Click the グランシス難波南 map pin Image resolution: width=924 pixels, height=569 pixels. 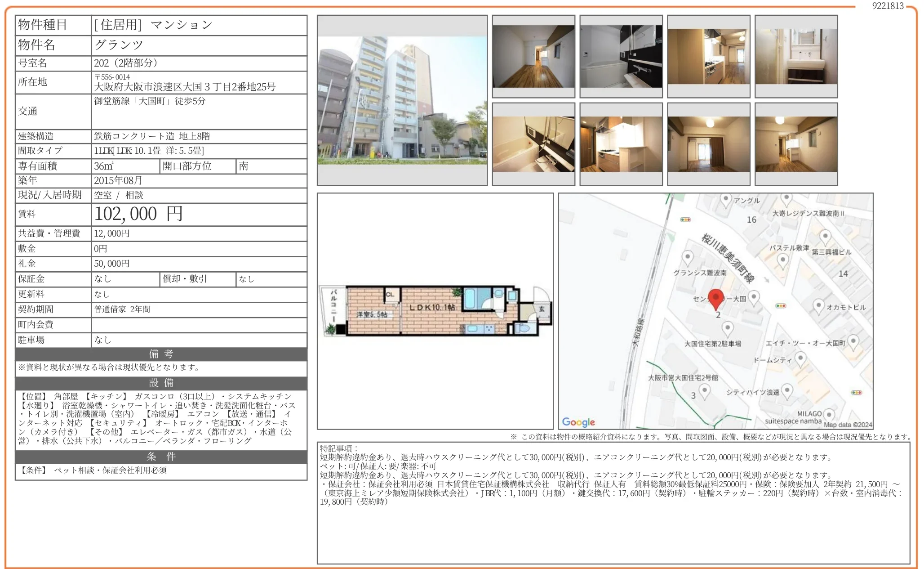tap(687, 258)
